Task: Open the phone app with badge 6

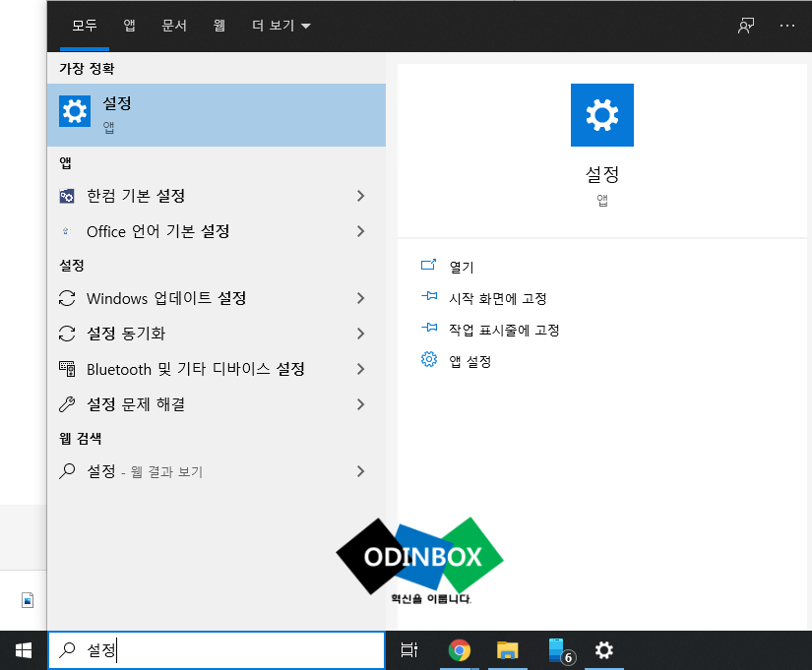Action: (x=560, y=650)
